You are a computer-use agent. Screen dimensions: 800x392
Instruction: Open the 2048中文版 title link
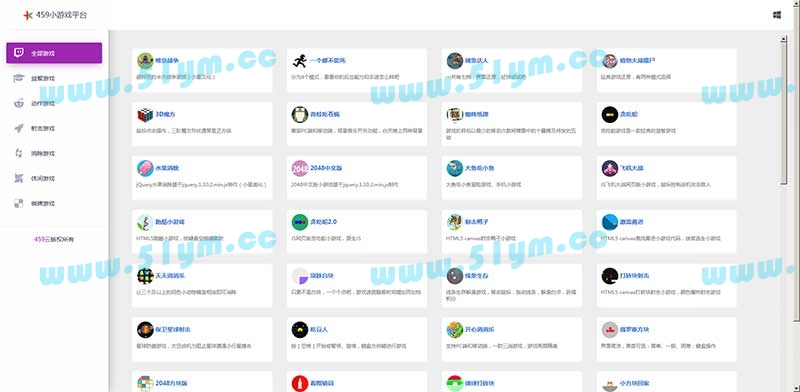(x=326, y=168)
